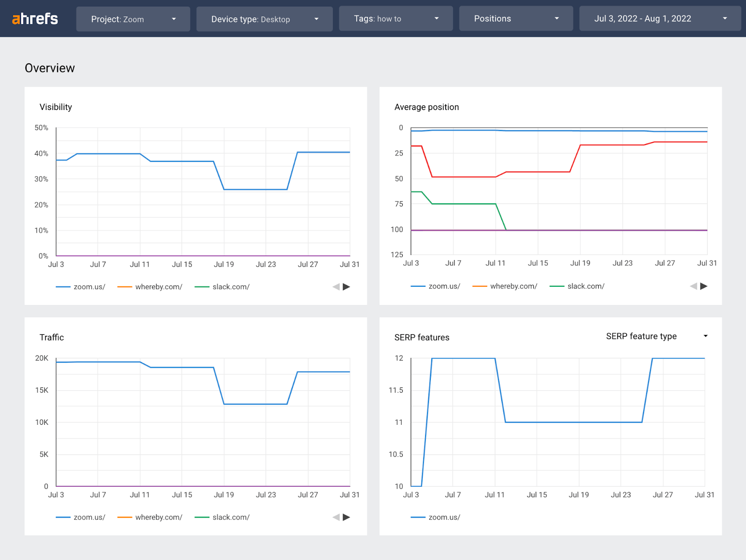This screenshot has height=560, width=746.
Task: Open the Tags: how to filter
Action: [395, 19]
